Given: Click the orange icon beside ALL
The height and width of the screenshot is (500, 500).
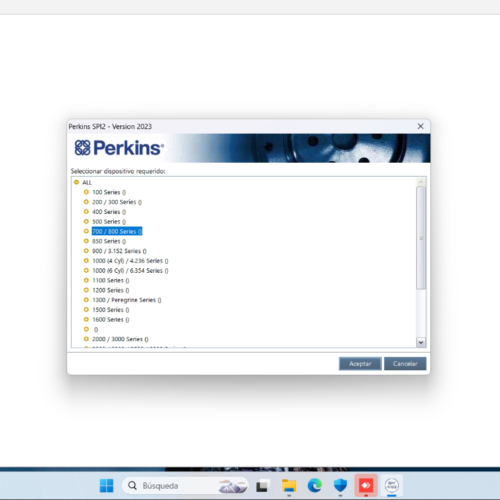Looking at the screenshot, I should click(x=76, y=182).
